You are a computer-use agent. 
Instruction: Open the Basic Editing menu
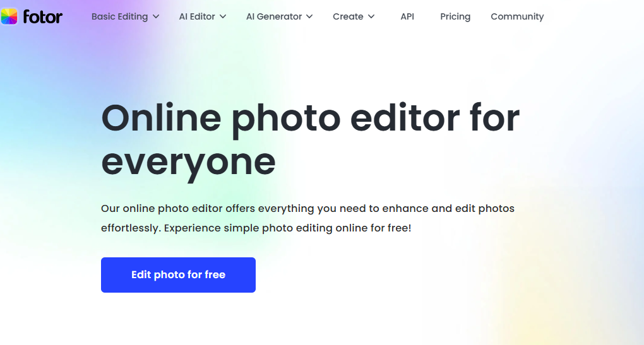pyautogui.click(x=119, y=16)
